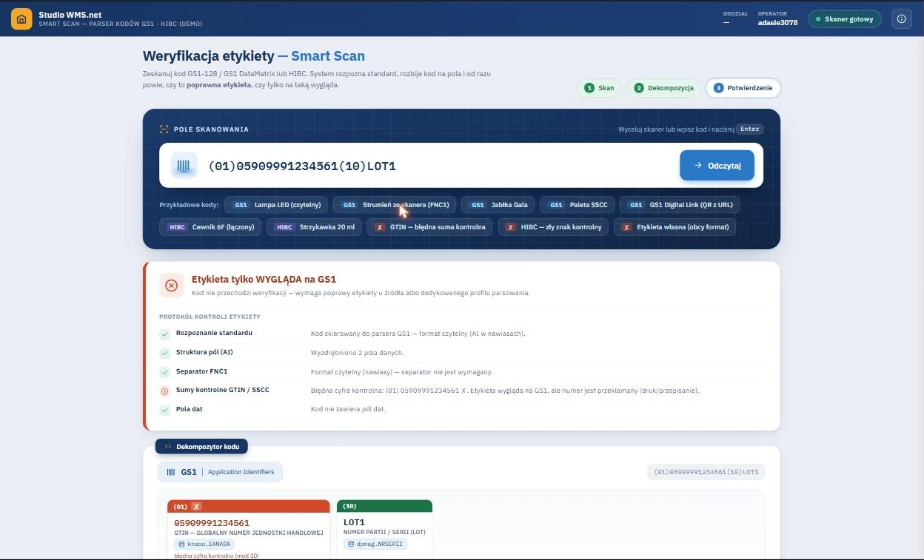Image resolution: width=924 pixels, height=560 pixels.
Task: Click the Dekompozytor kodu label
Action: coord(201,447)
